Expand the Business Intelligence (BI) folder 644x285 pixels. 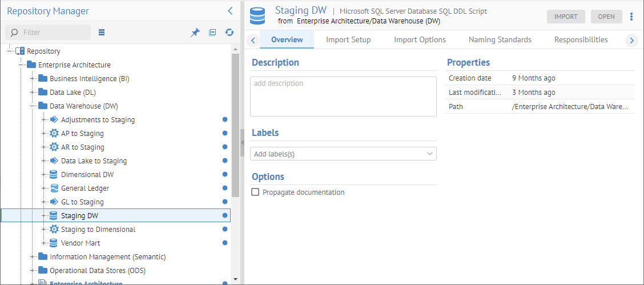(33, 79)
